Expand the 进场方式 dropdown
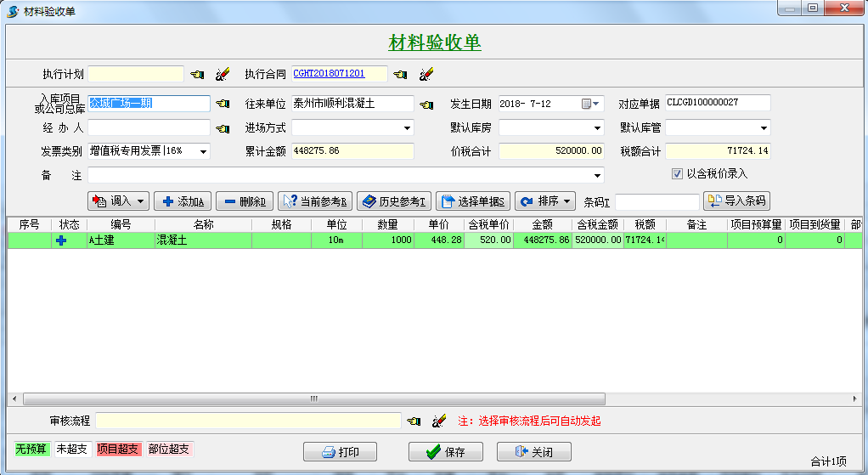Viewport: 868px width, 475px height. (x=407, y=128)
